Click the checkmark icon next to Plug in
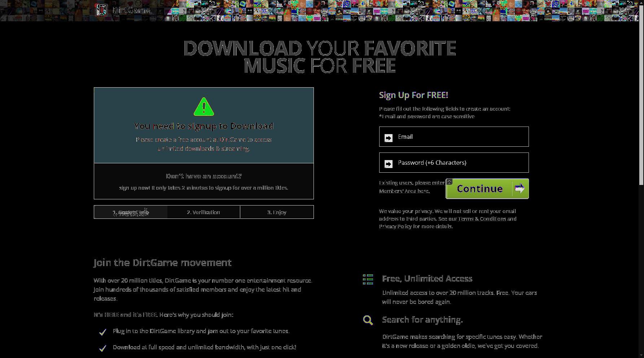This screenshot has width=644, height=358. click(103, 332)
